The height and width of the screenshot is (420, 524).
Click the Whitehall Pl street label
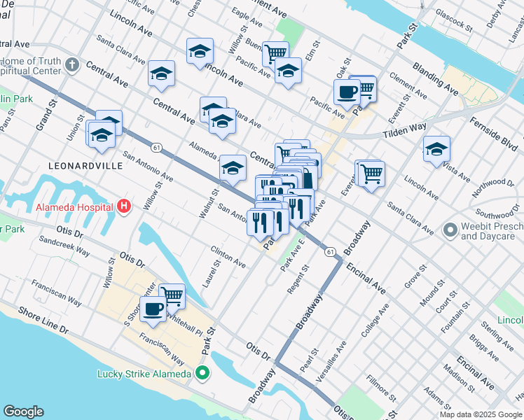point(184,325)
